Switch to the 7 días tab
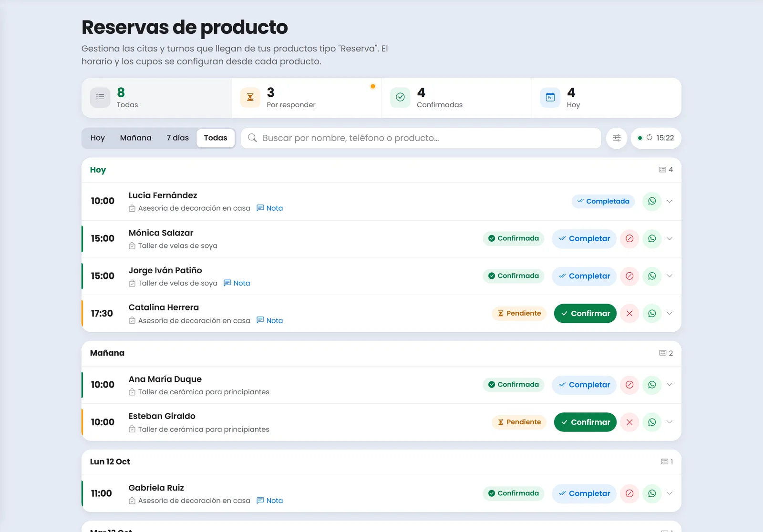Viewport: 763px width, 532px height. [177, 138]
